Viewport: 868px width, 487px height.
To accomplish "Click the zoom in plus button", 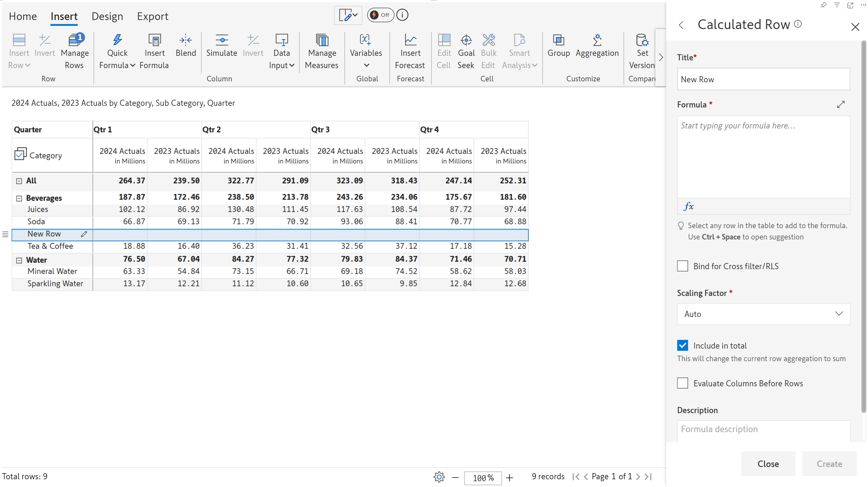I will (509, 477).
